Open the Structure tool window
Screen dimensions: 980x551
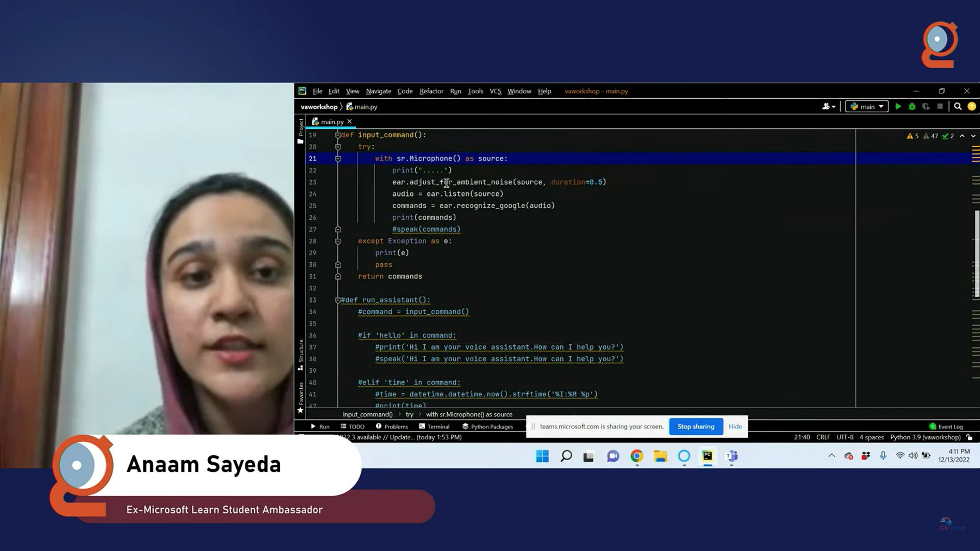[x=301, y=355]
